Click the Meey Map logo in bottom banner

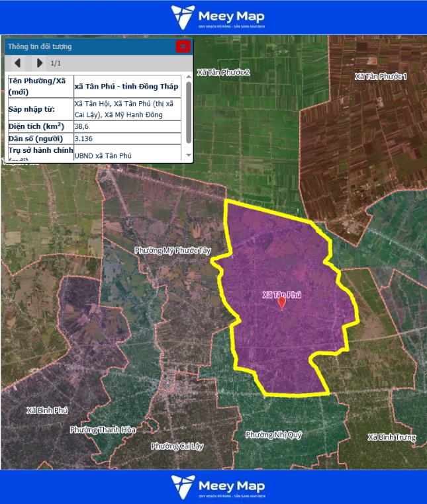point(213,487)
